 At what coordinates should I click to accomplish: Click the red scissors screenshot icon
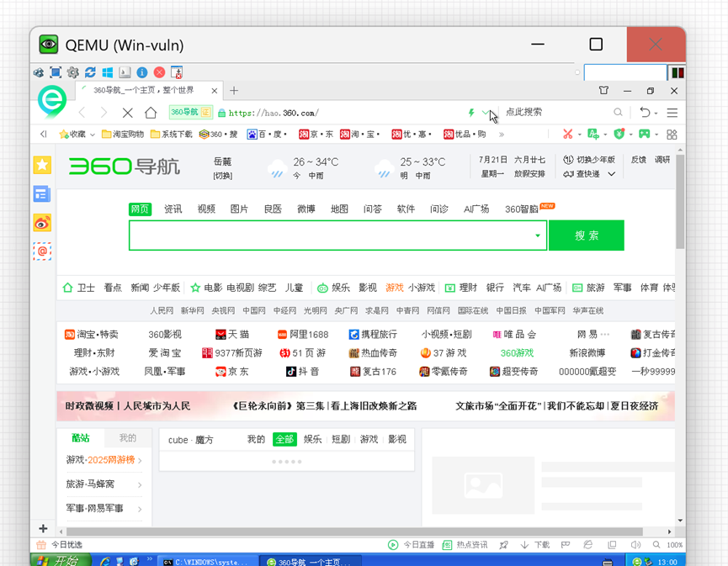pos(567,134)
